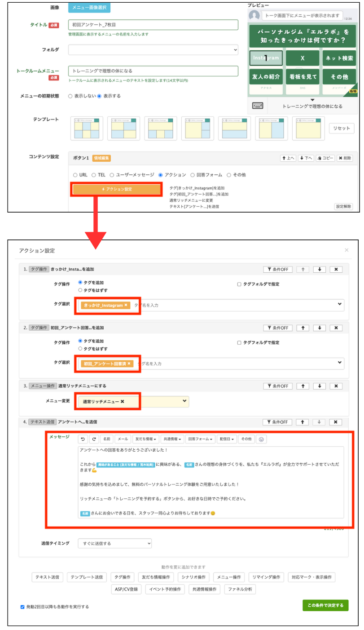Close the アクション設定 dialog

tap(346, 250)
